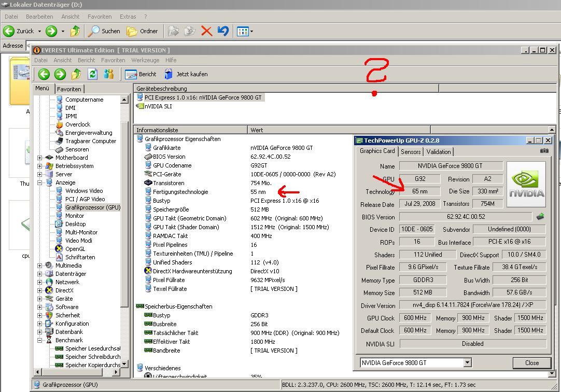Switch to GPU-Z Sensors tab
The width and height of the screenshot is (561, 392).
(x=411, y=151)
